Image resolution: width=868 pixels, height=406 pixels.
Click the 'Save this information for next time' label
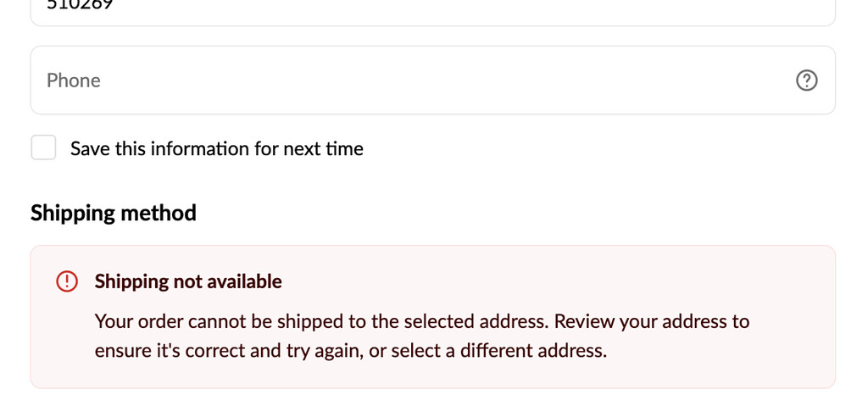(x=216, y=148)
